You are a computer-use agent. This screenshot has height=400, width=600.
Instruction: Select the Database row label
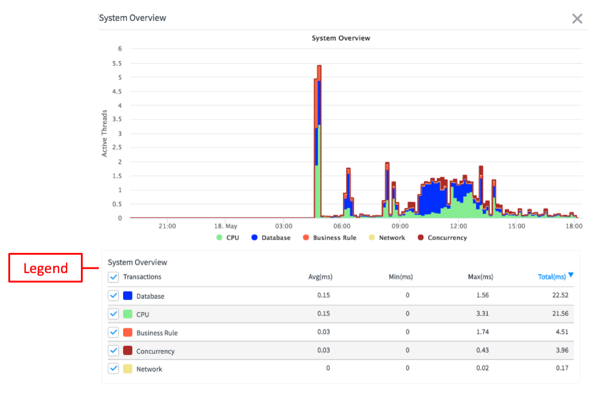point(150,296)
